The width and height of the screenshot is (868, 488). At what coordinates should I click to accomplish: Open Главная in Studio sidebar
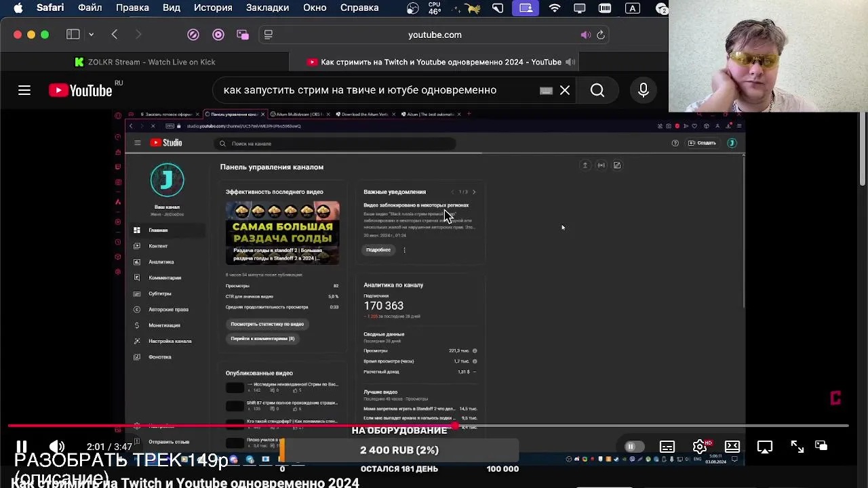pyautogui.click(x=169, y=230)
